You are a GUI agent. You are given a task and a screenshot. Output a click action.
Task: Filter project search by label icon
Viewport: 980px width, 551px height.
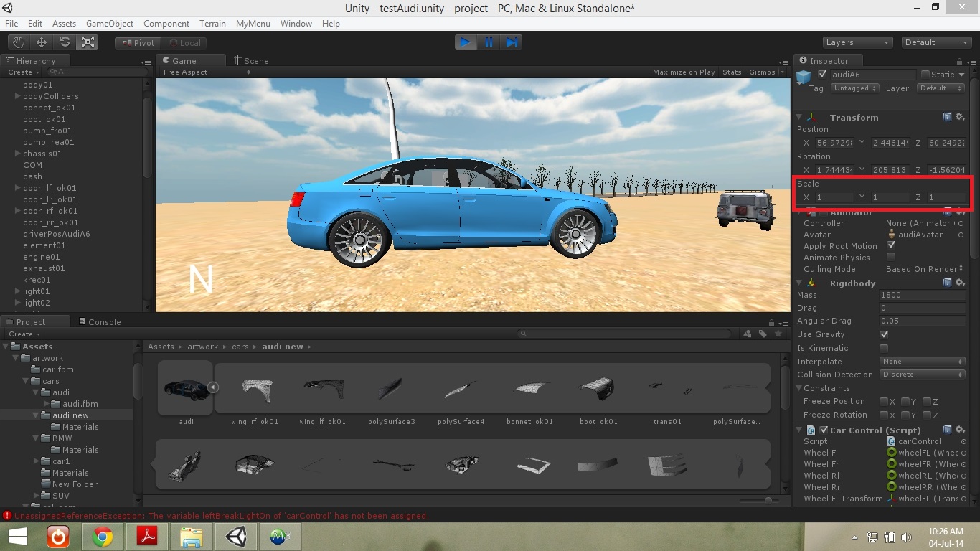(x=763, y=334)
